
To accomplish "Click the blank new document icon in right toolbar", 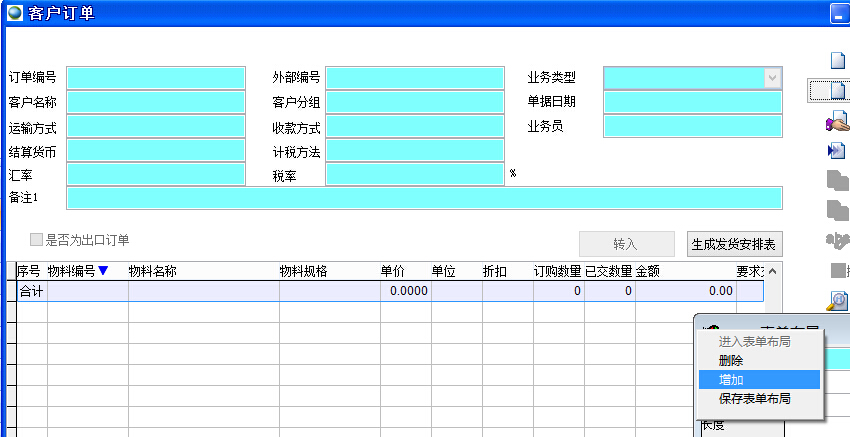I will click(x=837, y=60).
